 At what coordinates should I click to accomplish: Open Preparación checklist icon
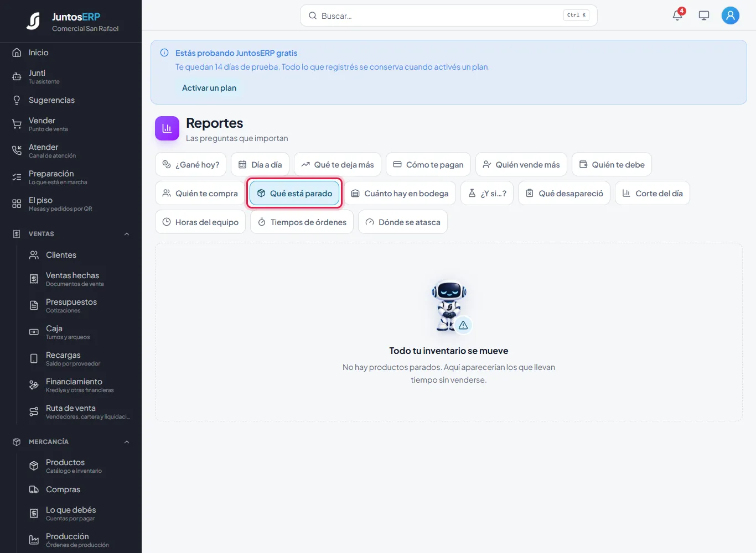coord(17,178)
